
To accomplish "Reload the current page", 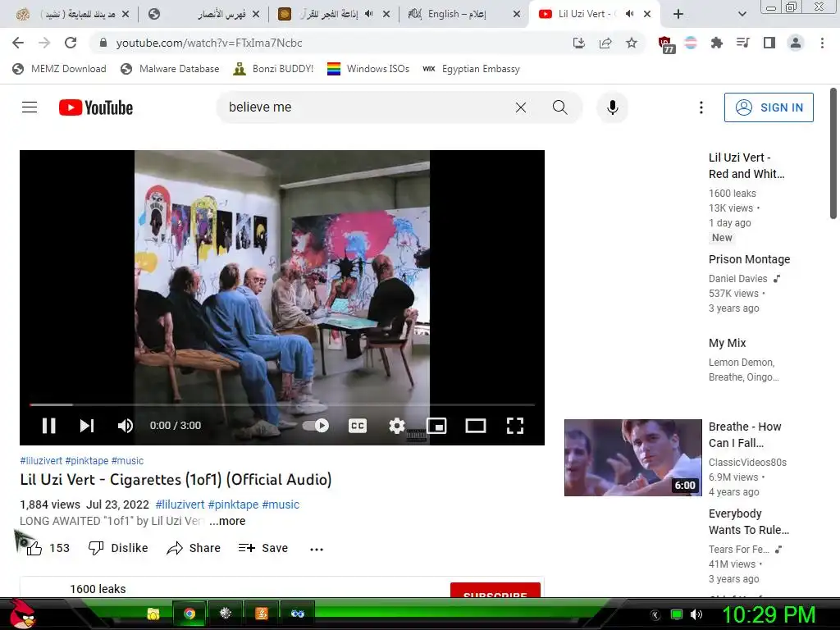I will [x=71, y=43].
